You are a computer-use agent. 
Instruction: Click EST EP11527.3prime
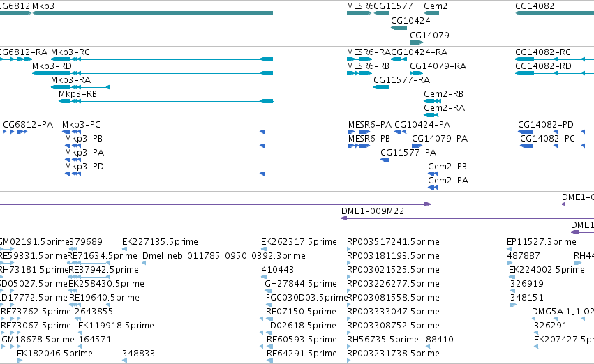click(510, 249)
